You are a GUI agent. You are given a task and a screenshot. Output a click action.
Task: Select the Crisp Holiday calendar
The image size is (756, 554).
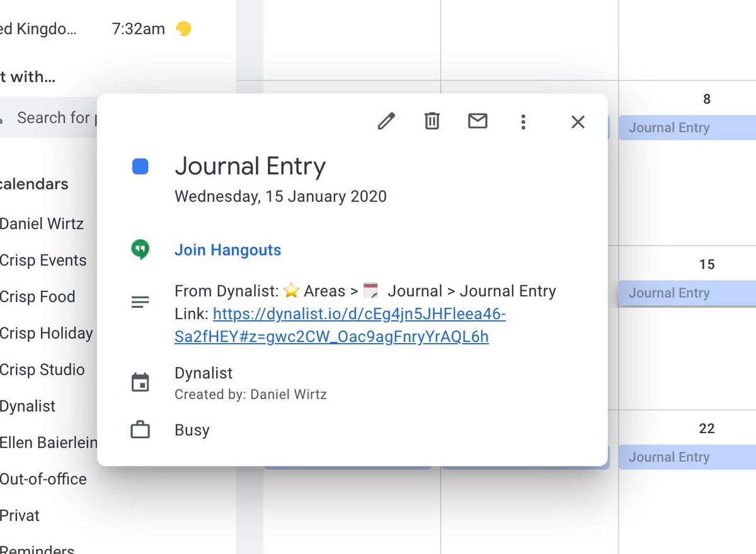pyautogui.click(x=46, y=333)
